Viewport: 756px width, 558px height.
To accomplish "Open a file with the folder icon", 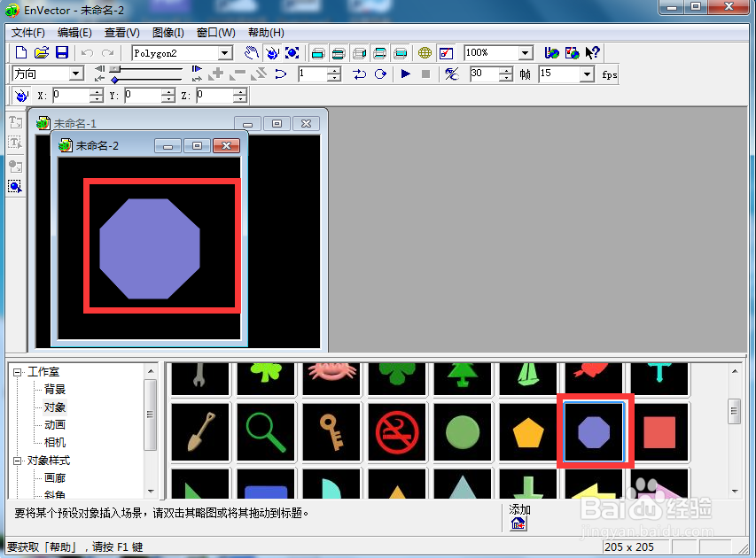I will 42,52.
